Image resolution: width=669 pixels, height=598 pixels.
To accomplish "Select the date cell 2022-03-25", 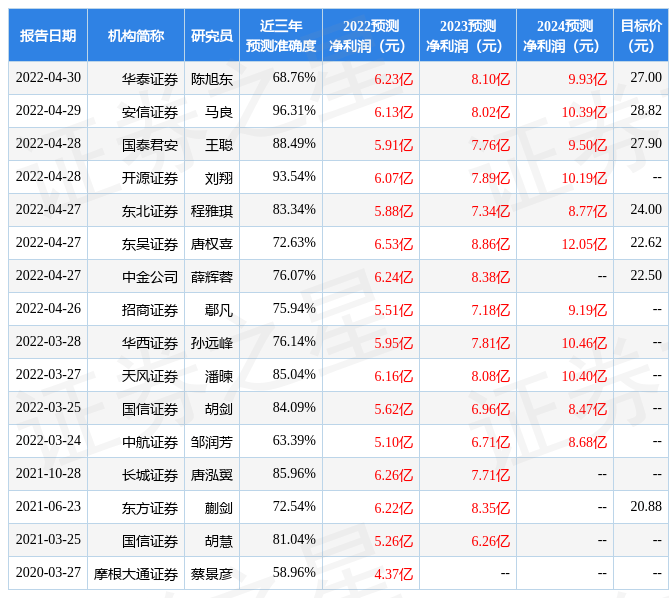I will [x=48, y=407].
